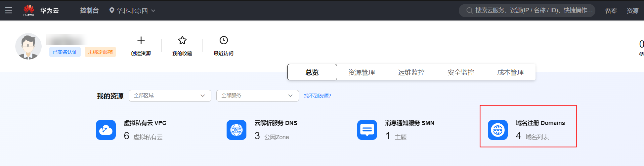The height and width of the screenshot is (166, 644).
Task: Click the location pin region icon
Action: coord(112,11)
